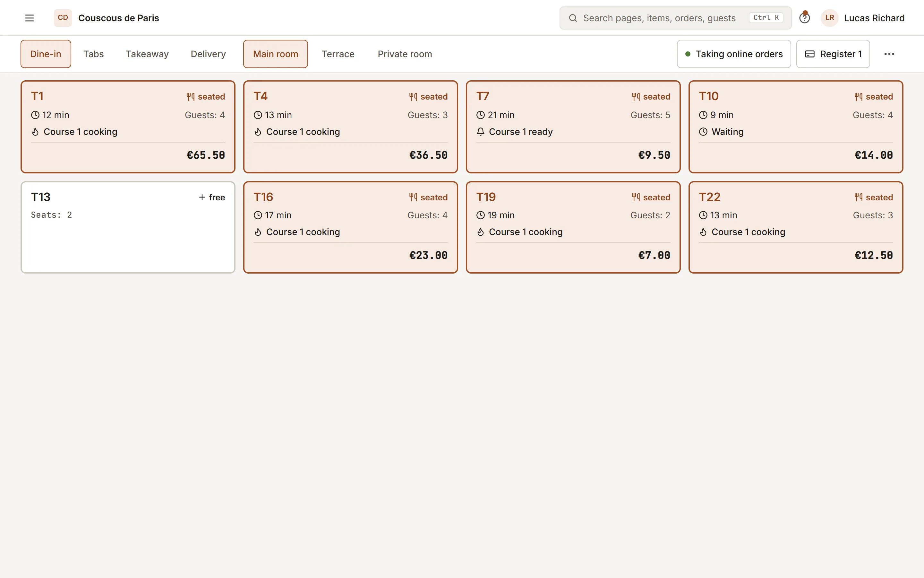Click the Couscous de Paris restaurant name
The image size is (924, 578).
tap(119, 18)
